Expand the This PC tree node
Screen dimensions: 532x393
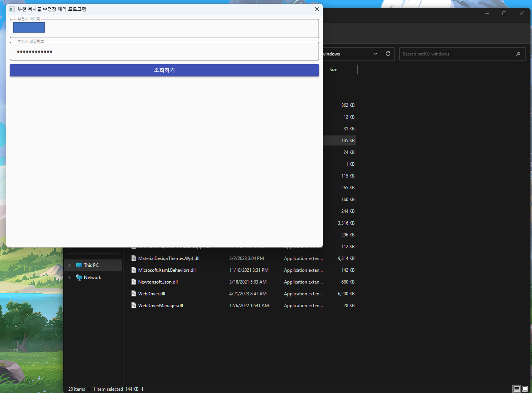tap(69, 265)
